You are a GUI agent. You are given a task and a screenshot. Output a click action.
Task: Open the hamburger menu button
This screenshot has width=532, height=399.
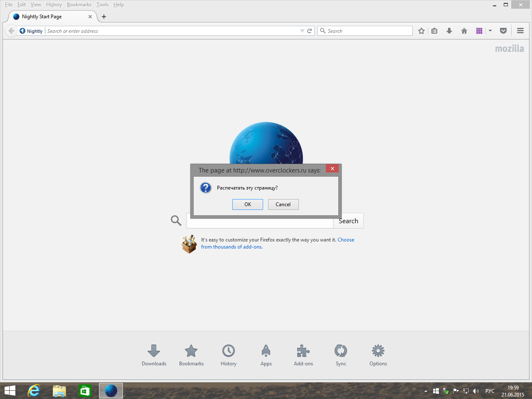coord(520,31)
